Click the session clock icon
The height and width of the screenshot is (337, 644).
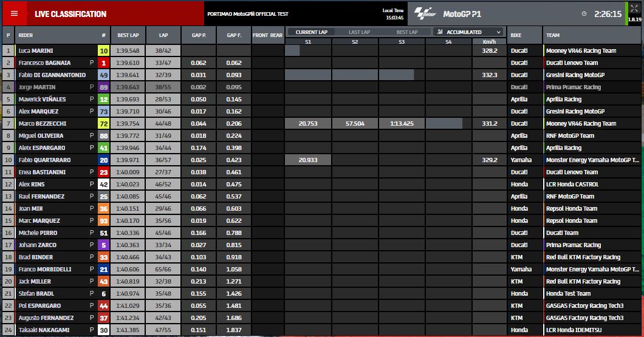pyautogui.click(x=584, y=14)
